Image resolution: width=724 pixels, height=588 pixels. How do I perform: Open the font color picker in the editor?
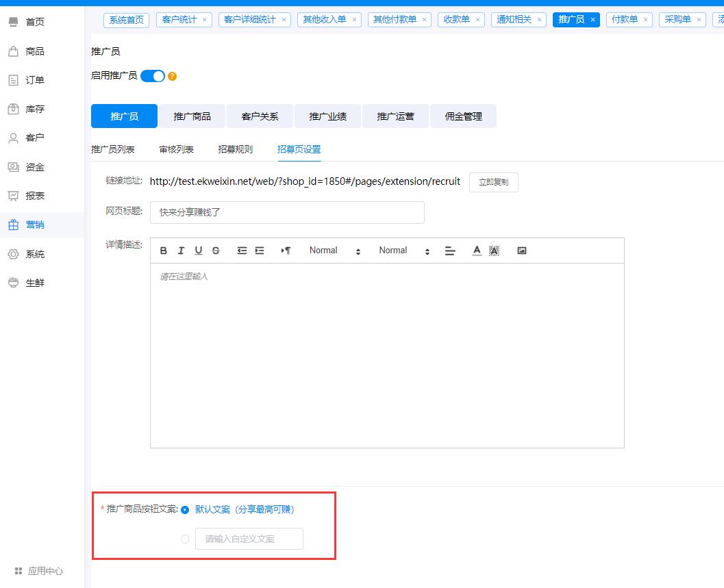pos(477,251)
